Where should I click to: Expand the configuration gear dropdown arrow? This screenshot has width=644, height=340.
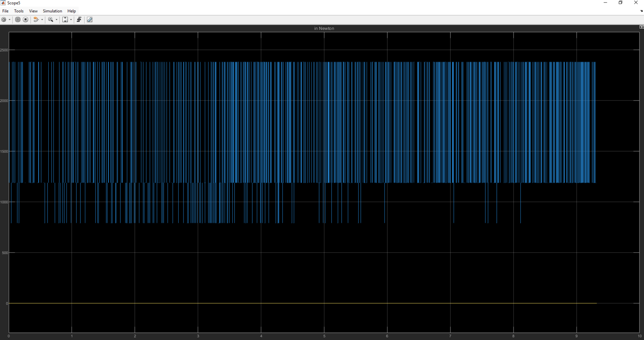click(10, 19)
